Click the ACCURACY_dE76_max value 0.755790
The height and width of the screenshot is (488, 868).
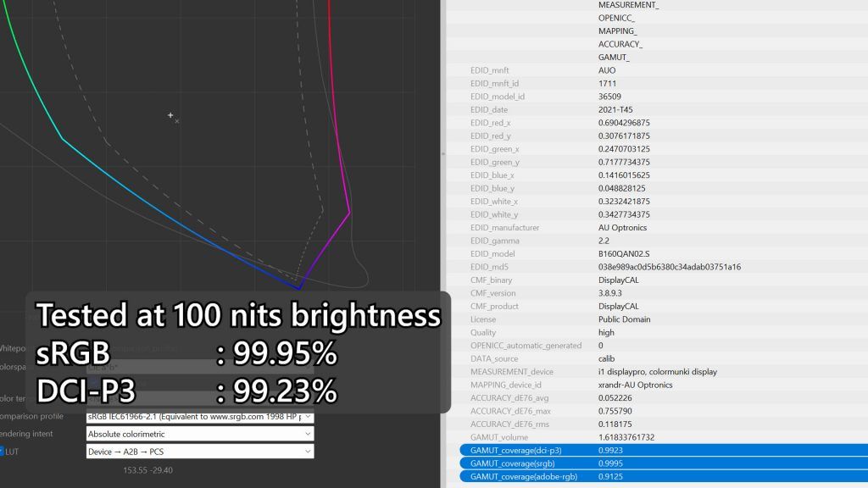tap(615, 411)
